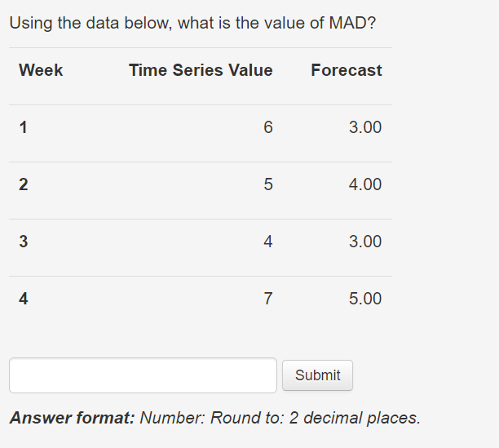Screen dimensions: 499x448
Task: Select the Time Series Value column header
Action: pos(201,70)
